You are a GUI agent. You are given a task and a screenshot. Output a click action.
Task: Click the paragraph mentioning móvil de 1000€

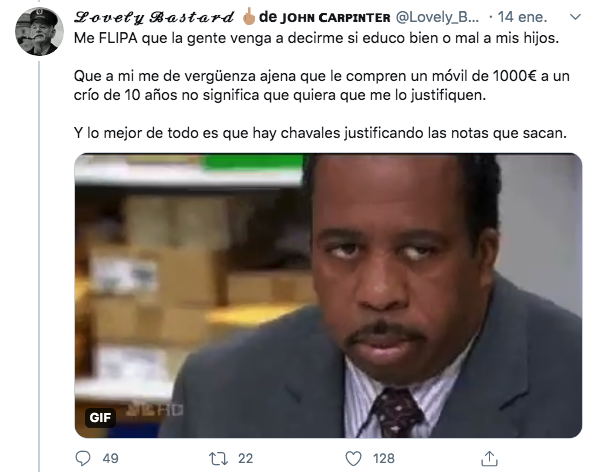pyautogui.click(x=322, y=86)
